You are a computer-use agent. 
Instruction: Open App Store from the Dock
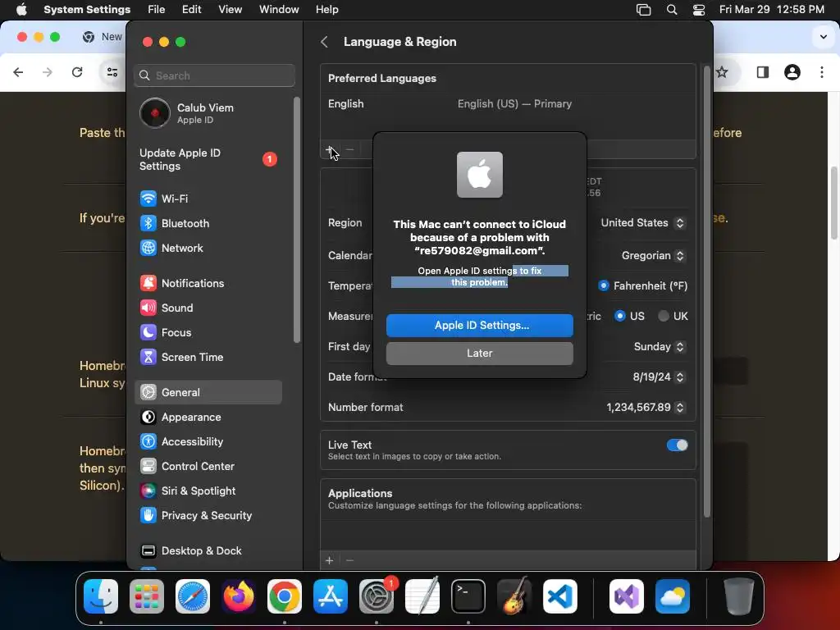click(x=331, y=596)
